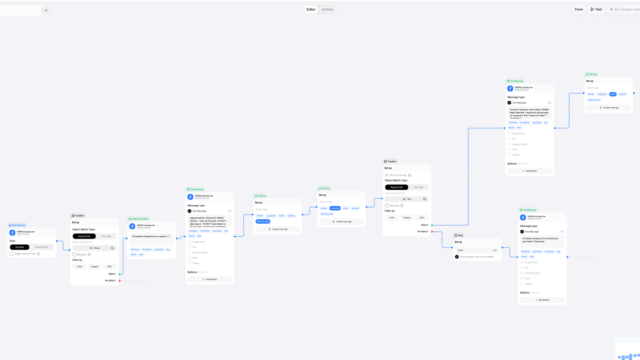Click Add Button in Send Message after Reply to Comment

coord(210,280)
